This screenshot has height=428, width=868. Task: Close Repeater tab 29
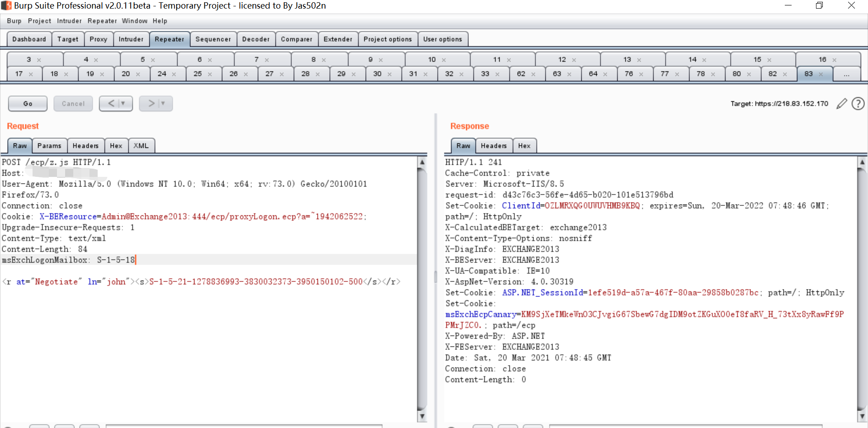354,74
